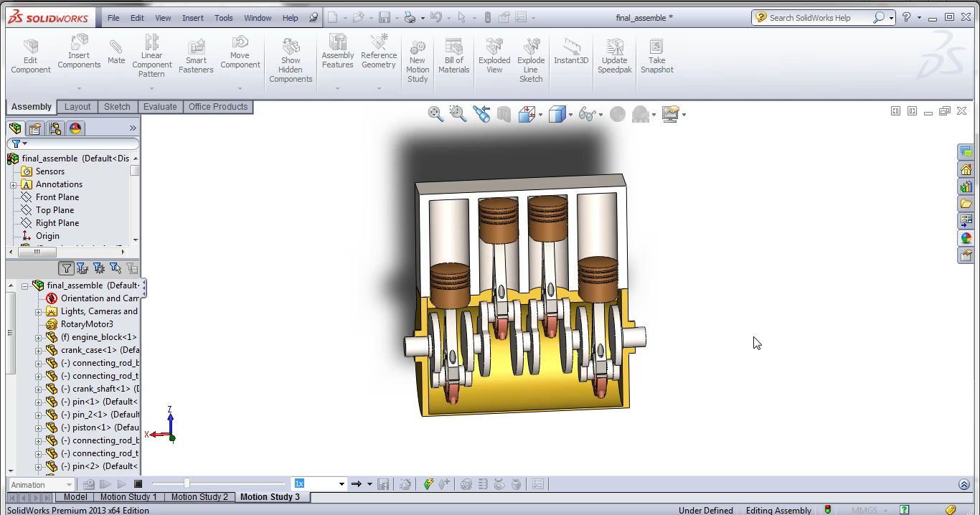This screenshot has width=980, height=515.
Task: Open the ConfigurationManager tab
Action: pyautogui.click(x=55, y=128)
